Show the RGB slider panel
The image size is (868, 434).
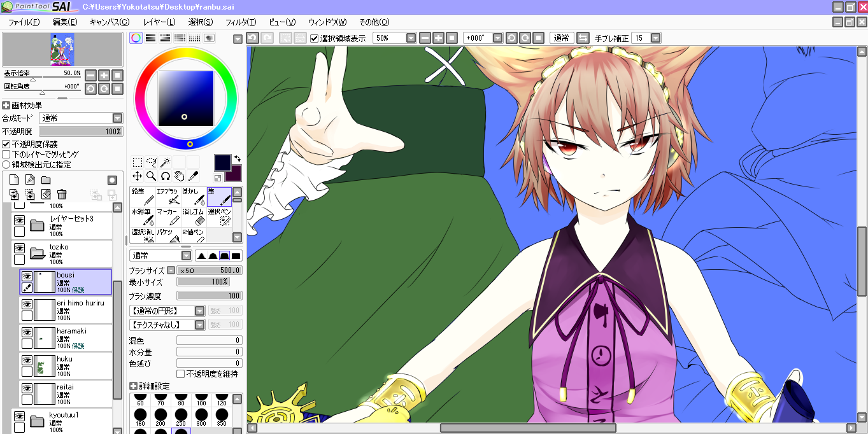point(150,38)
